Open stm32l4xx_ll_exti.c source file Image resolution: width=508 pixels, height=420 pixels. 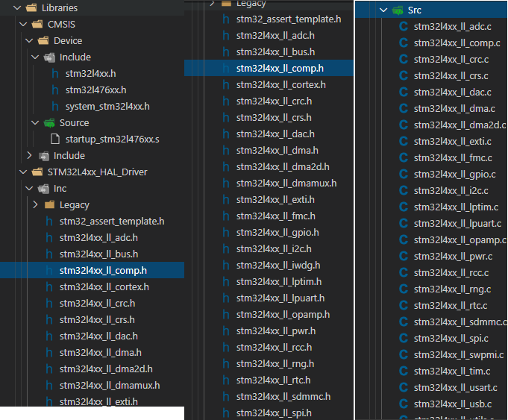pyautogui.click(x=453, y=142)
